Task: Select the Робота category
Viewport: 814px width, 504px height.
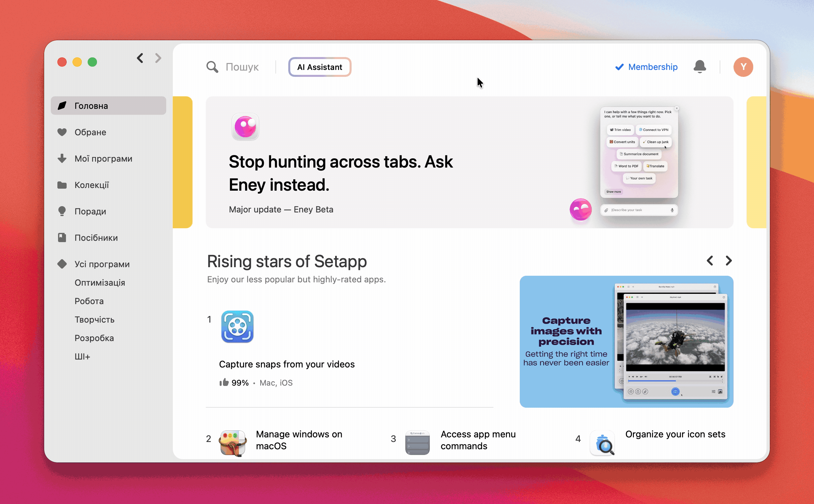Action: (x=89, y=301)
